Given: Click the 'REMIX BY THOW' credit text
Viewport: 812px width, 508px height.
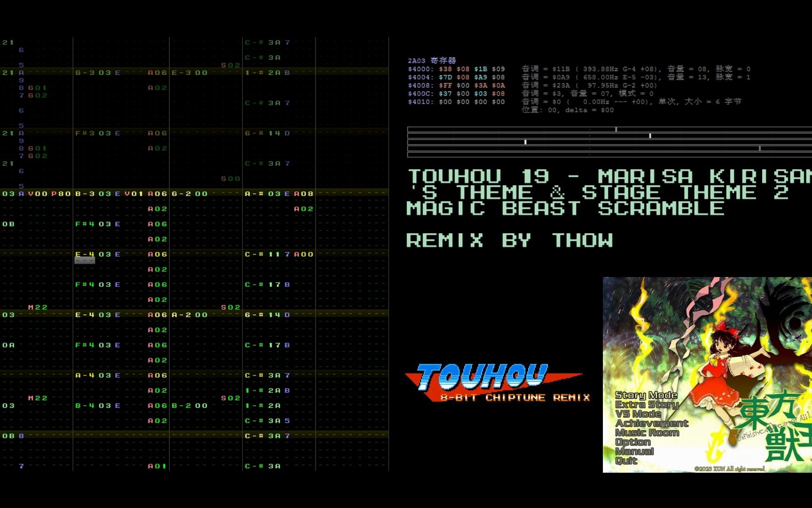Looking at the screenshot, I should (x=510, y=240).
